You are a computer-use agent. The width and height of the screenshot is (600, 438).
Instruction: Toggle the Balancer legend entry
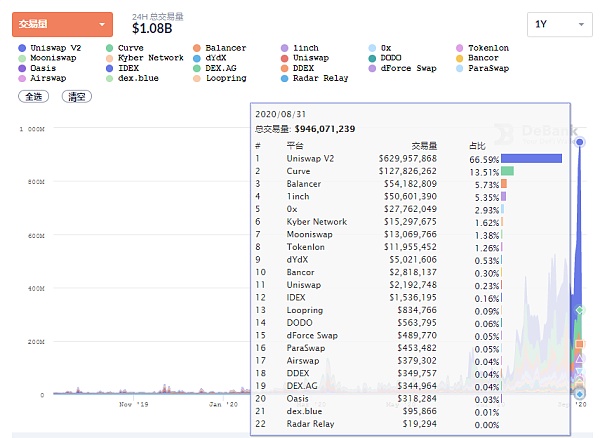[224, 48]
